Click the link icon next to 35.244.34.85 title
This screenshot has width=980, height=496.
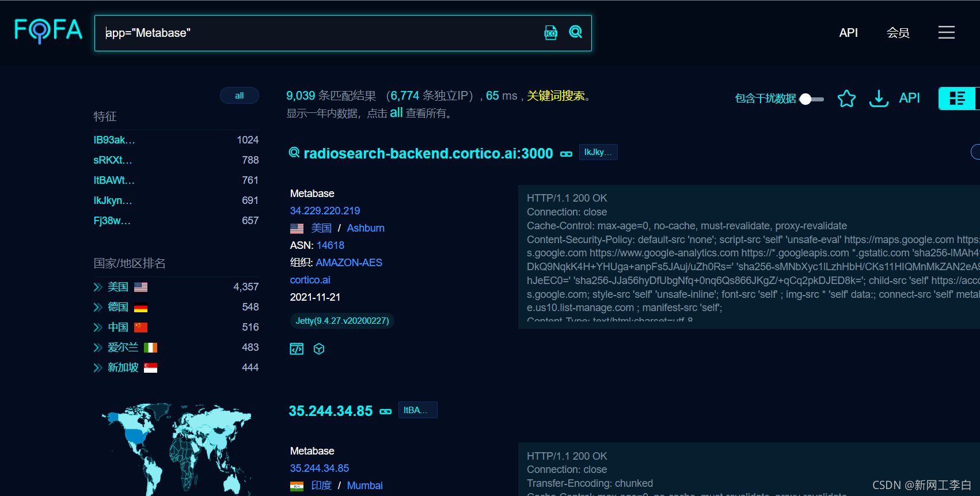tap(386, 411)
